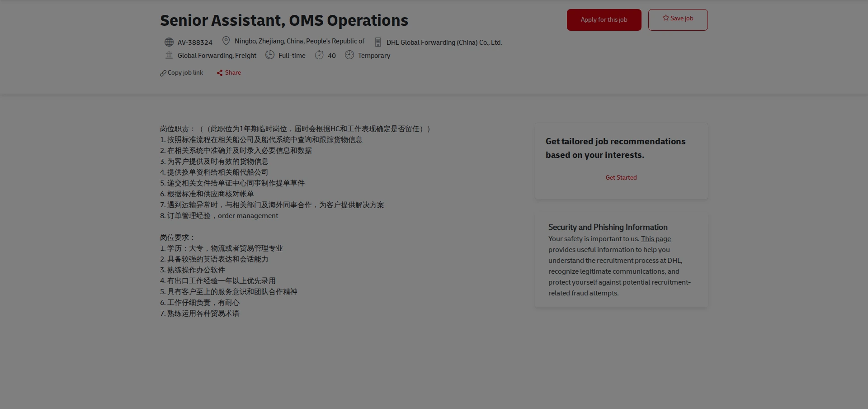Click the location pin icon next to Ningbo
The width and height of the screenshot is (868, 409).
coord(226,41)
